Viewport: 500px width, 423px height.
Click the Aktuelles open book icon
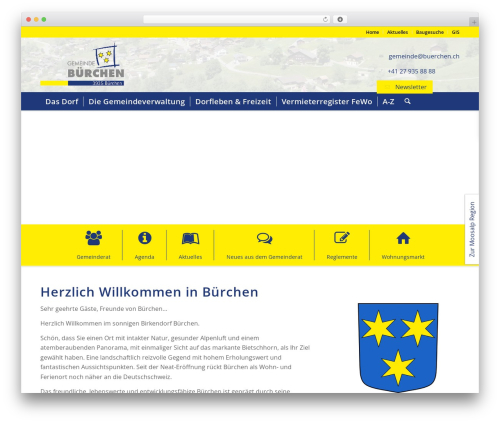point(190,239)
